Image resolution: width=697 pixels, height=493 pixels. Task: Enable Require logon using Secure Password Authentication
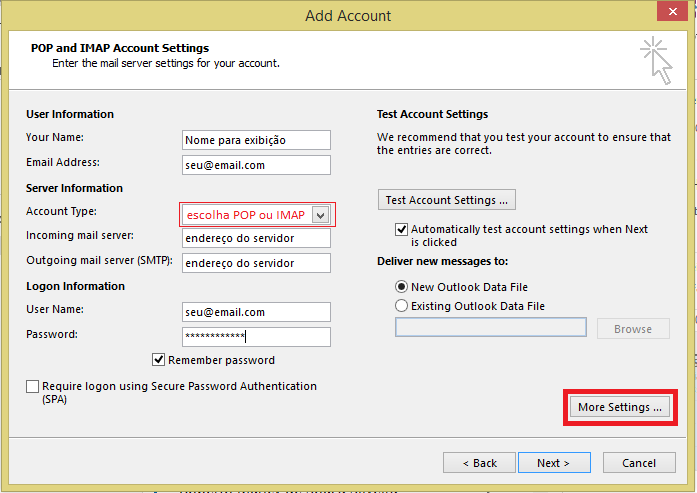click(33, 387)
